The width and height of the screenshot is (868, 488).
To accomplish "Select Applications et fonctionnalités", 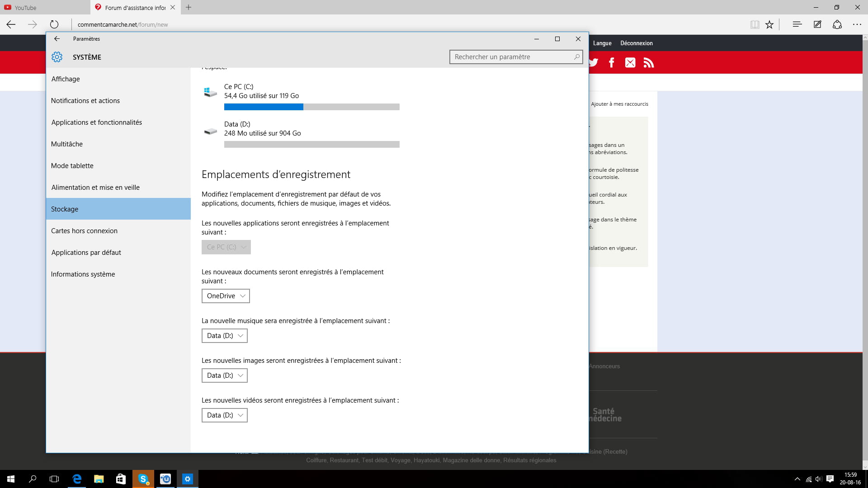I will pyautogui.click(x=118, y=122).
